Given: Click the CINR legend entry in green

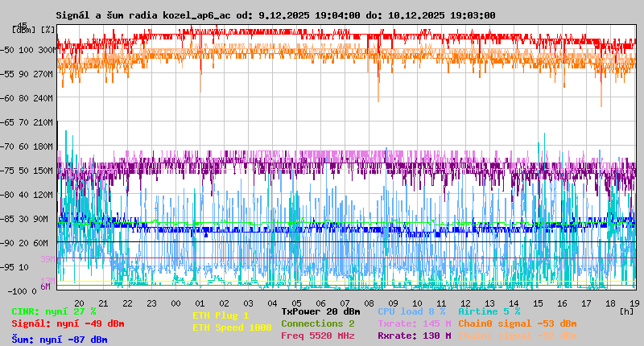Looking at the screenshot, I should click(x=54, y=311).
